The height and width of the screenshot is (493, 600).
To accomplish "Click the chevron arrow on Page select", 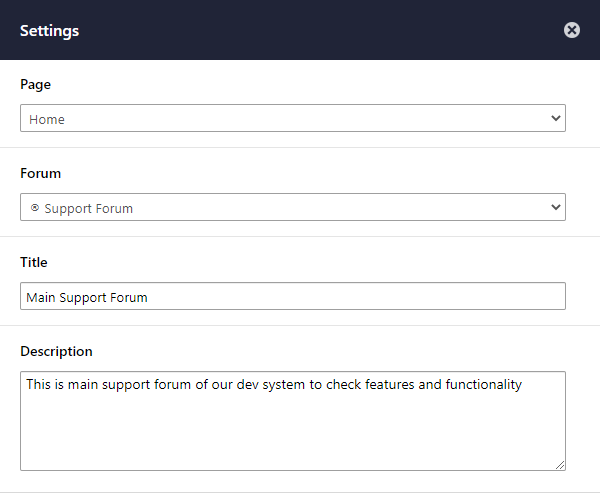I will click(x=556, y=118).
